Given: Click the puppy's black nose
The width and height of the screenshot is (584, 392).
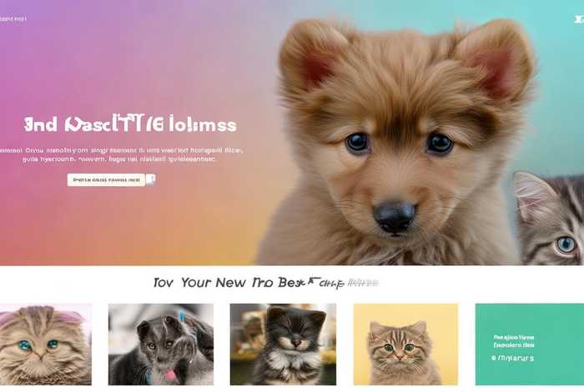Looking at the screenshot, I should tap(395, 216).
